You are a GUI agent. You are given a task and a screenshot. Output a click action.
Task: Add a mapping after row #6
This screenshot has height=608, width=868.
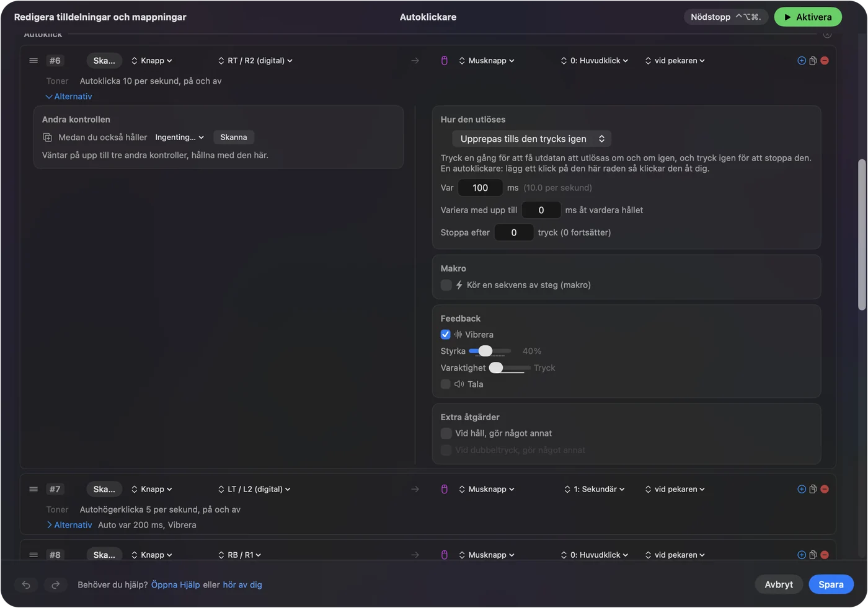coord(802,61)
